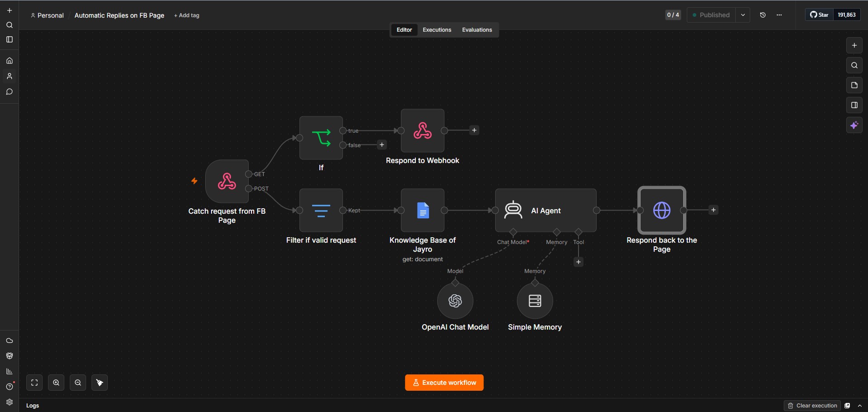868x412 pixels.
Task: Select the OpenAI Chat Model node
Action: [455, 301]
